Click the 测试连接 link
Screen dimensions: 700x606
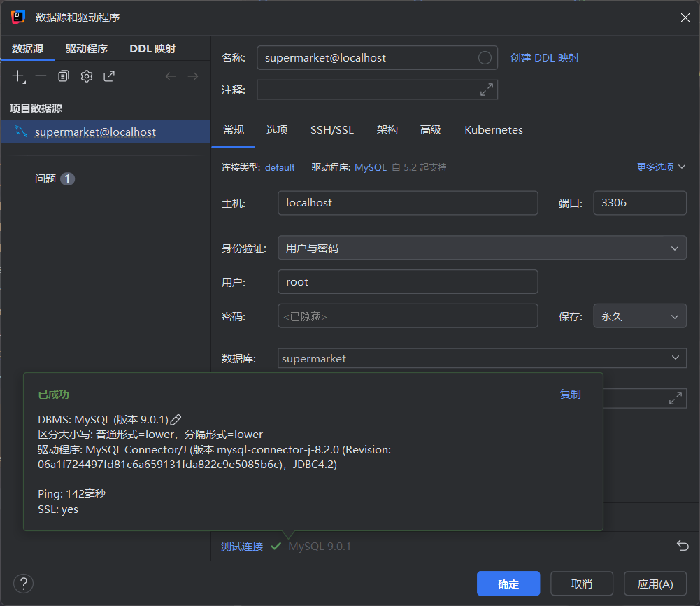coord(242,546)
